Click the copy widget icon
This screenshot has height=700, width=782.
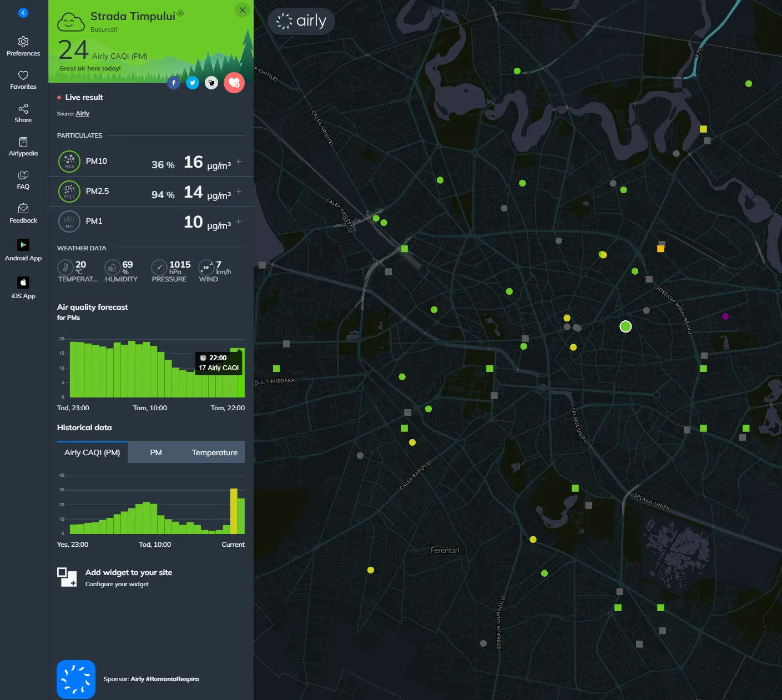(211, 83)
